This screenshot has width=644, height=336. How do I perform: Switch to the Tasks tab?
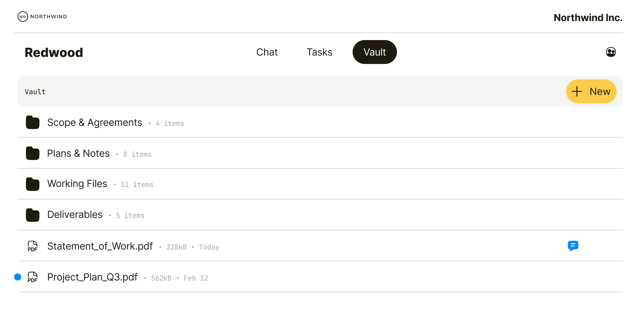coord(319,52)
